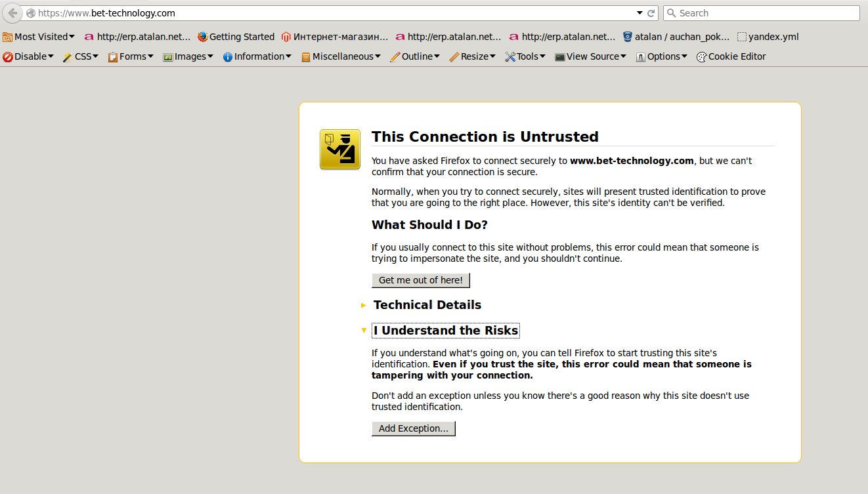868x494 pixels.
Task: Click Magento icon beside Интернет-магазин
Action: click(x=286, y=37)
